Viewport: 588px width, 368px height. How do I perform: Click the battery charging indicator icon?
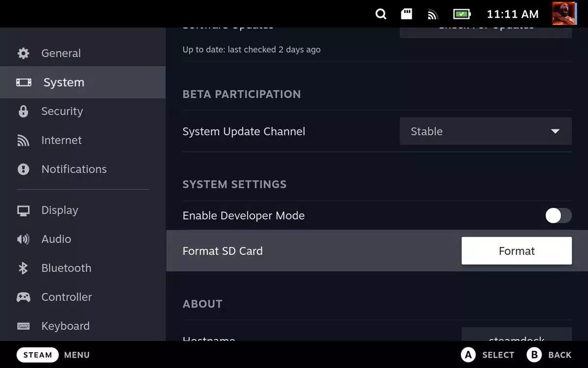(x=462, y=14)
